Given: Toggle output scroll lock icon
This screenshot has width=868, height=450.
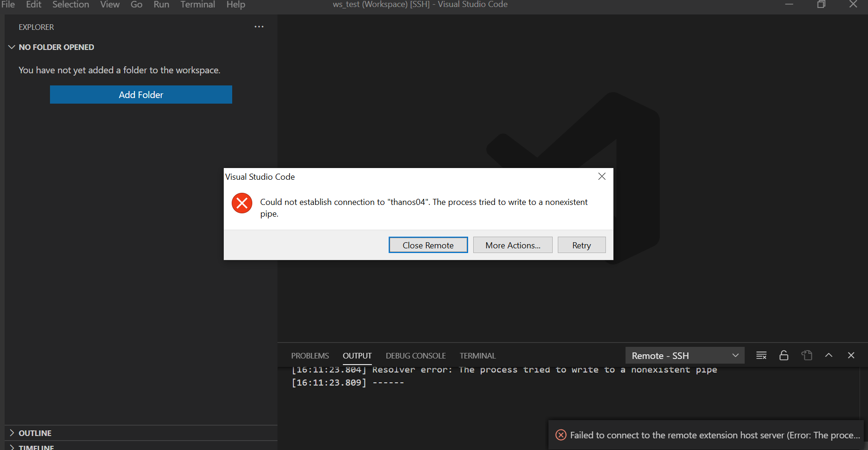Looking at the screenshot, I should 784,355.
